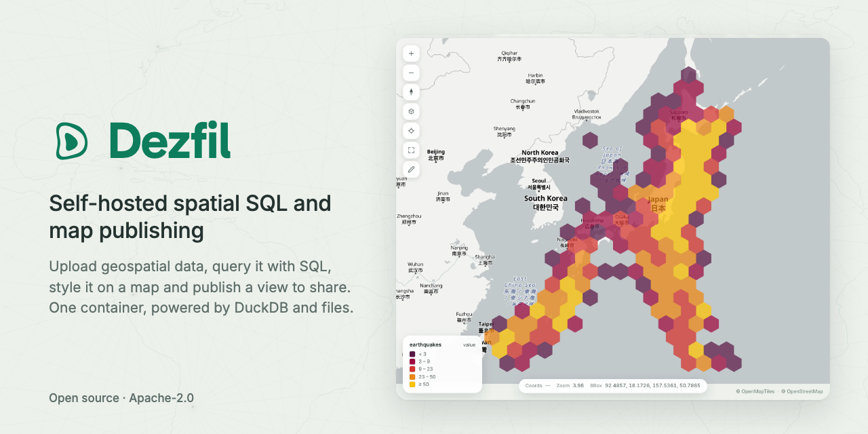Viewport: 868px width, 434px height.
Task: Click the 'Open source · Apache-2.0' text
Action: (121, 397)
